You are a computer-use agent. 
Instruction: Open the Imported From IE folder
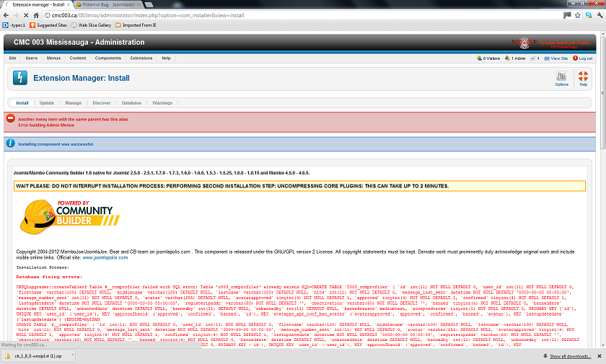click(x=136, y=25)
